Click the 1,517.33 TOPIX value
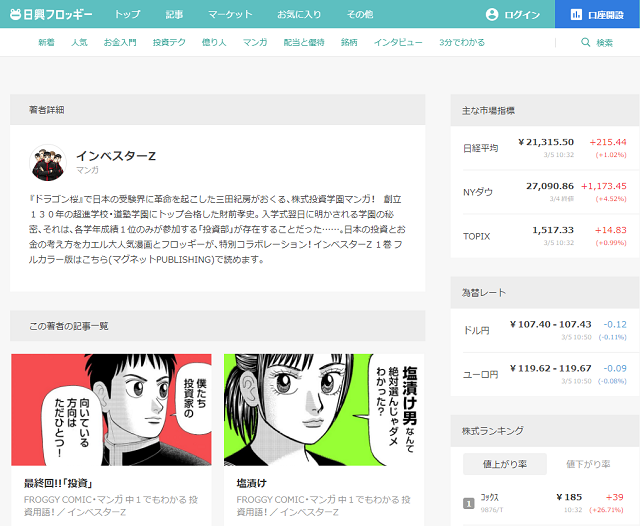This screenshot has height=526, width=640. coord(553,230)
